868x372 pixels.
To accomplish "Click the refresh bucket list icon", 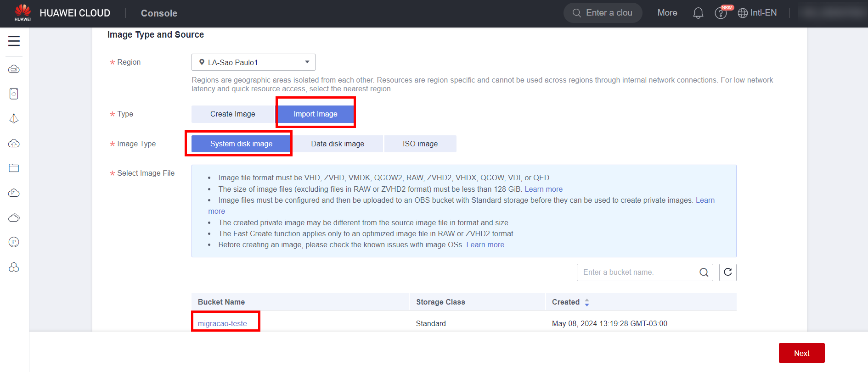I will click(727, 272).
